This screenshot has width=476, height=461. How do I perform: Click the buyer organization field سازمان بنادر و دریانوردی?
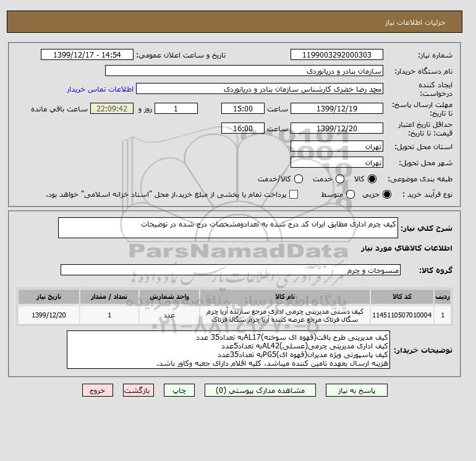click(x=244, y=71)
